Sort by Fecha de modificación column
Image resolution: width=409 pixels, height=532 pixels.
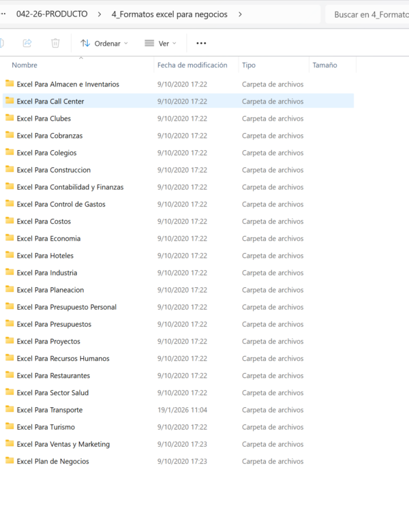tap(192, 65)
